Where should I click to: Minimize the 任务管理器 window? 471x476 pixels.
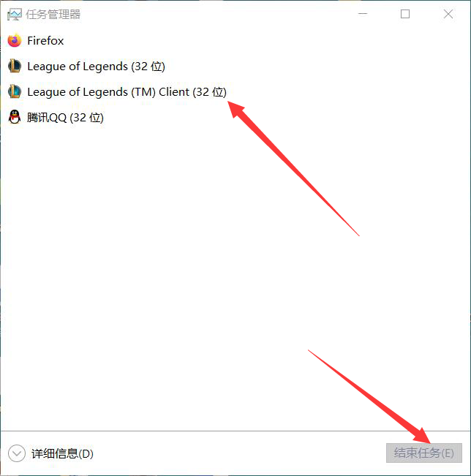coord(363,14)
